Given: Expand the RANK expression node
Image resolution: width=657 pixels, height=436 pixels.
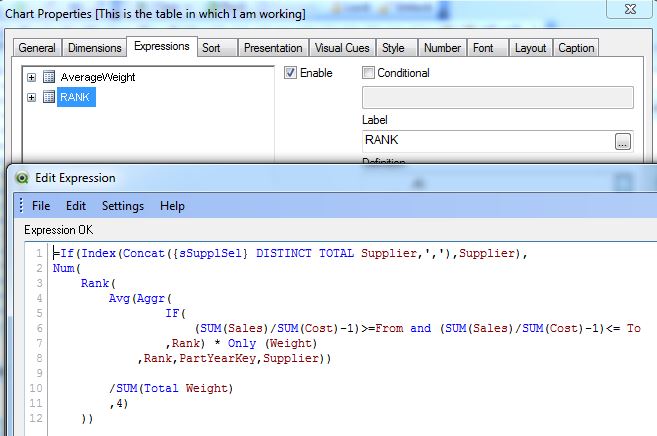Looking at the screenshot, I should pyautogui.click(x=31, y=97).
